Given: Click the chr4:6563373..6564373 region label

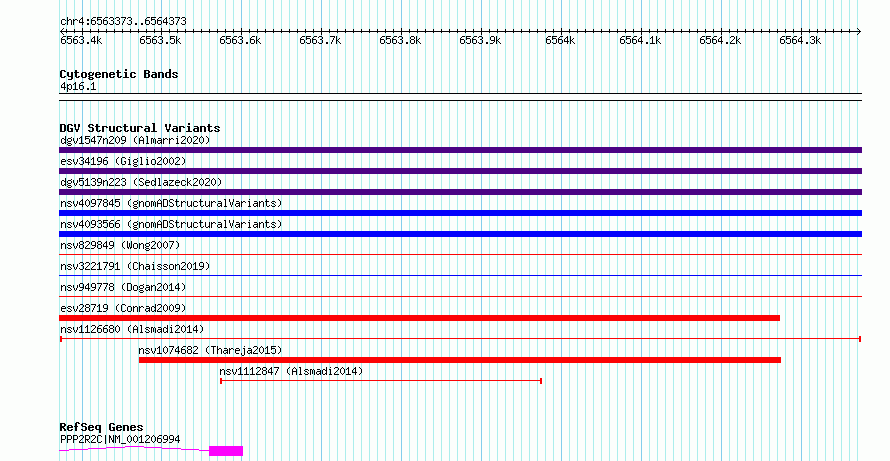Looking at the screenshot, I should [x=123, y=21].
